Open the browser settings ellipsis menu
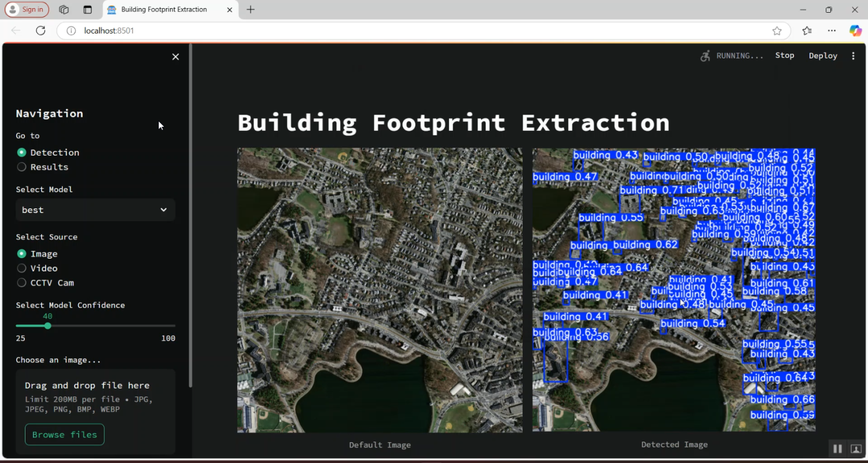This screenshot has width=868, height=463. pyautogui.click(x=832, y=30)
